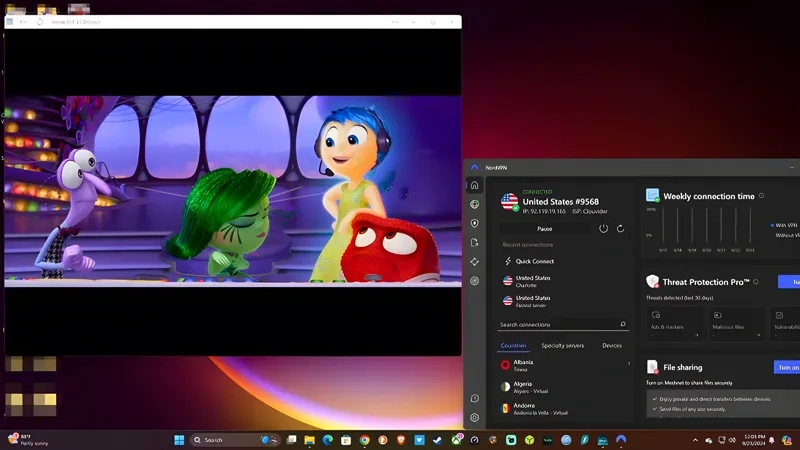Open the NordVPN Home sidebar icon

pos(474,185)
